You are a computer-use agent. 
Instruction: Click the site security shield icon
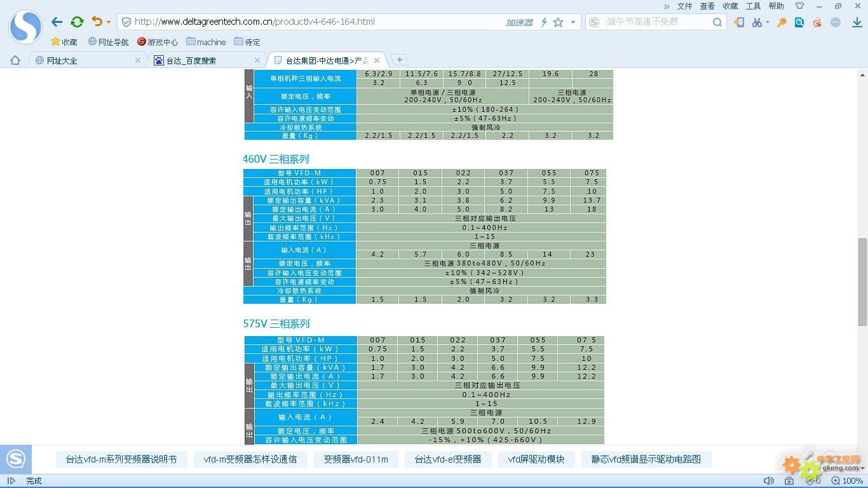click(126, 22)
